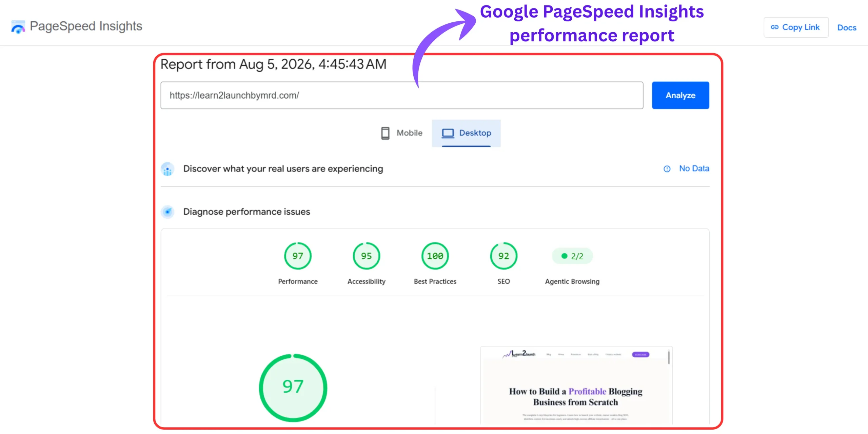Click the real users experience icon

coord(167,169)
